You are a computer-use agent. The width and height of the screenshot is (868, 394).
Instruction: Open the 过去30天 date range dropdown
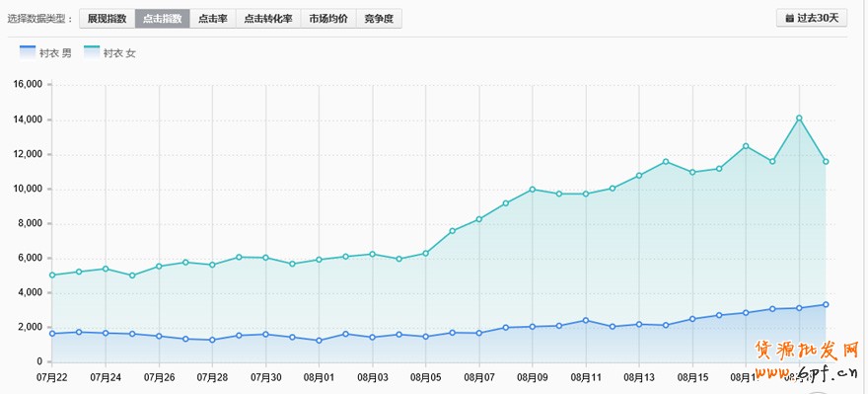point(812,18)
